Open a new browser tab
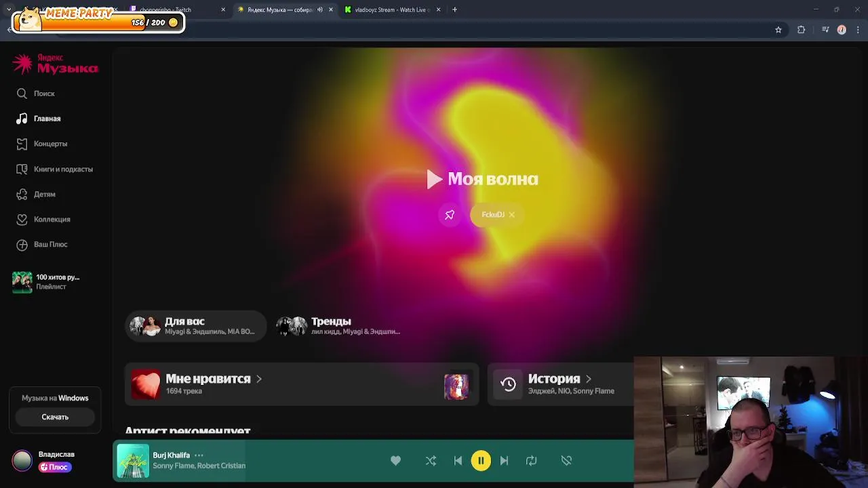868x488 pixels. point(455,9)
